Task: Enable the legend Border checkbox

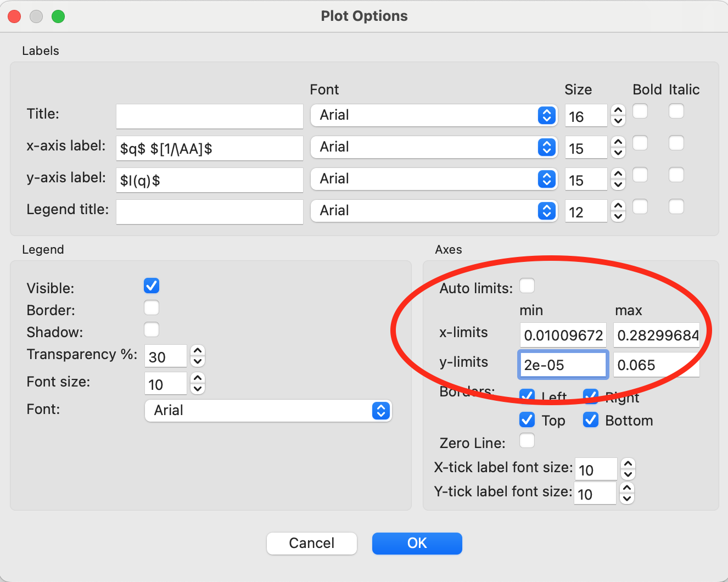Action: 152,308
